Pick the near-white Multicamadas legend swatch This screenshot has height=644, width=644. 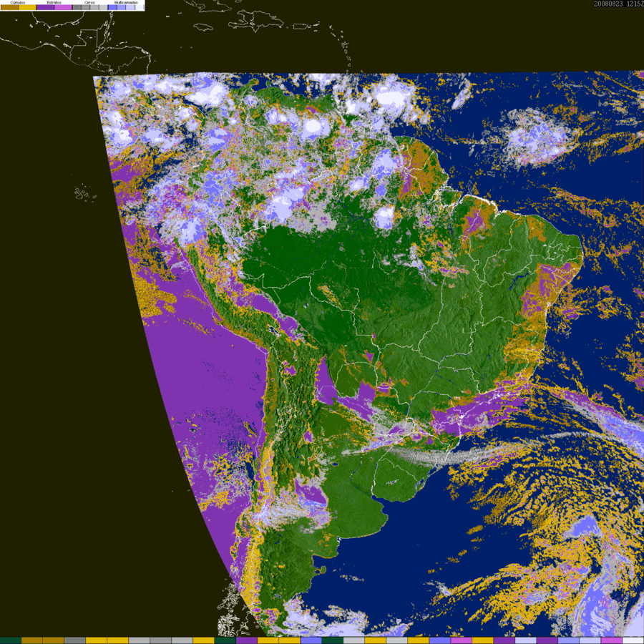[x=140, y=7]
